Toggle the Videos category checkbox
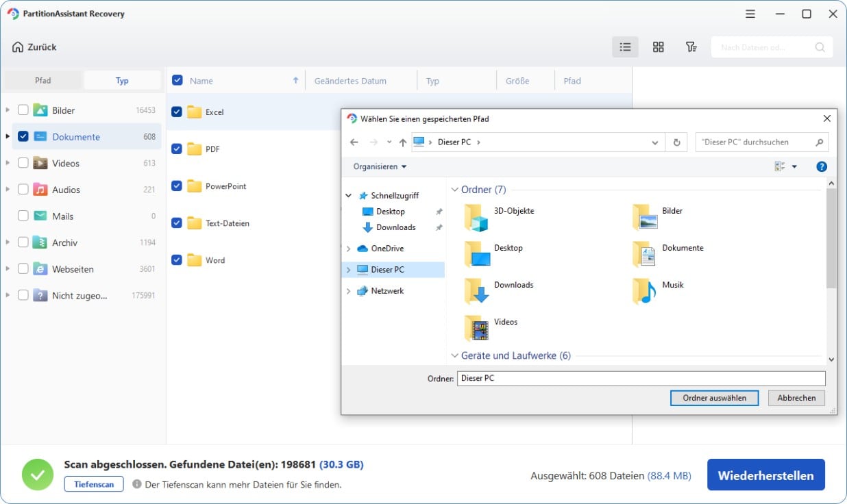This screenshot has height=504, width=847. 23,163
